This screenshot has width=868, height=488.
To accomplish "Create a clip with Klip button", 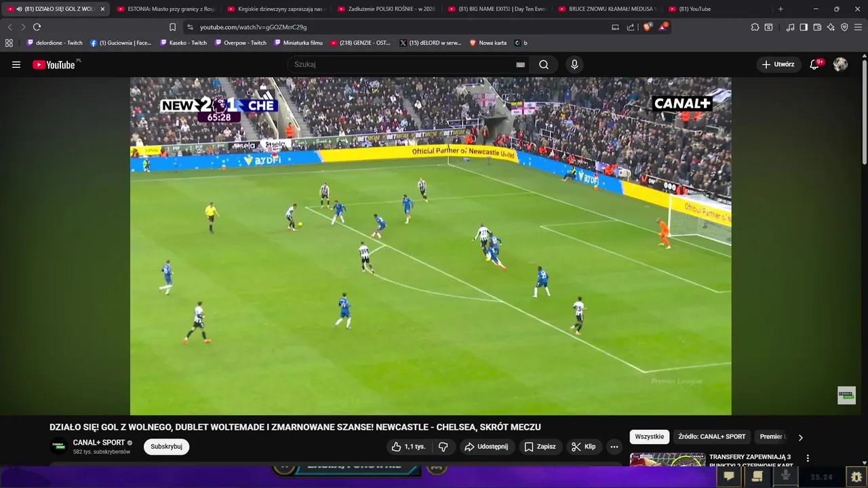I will [x=584, y=447].
